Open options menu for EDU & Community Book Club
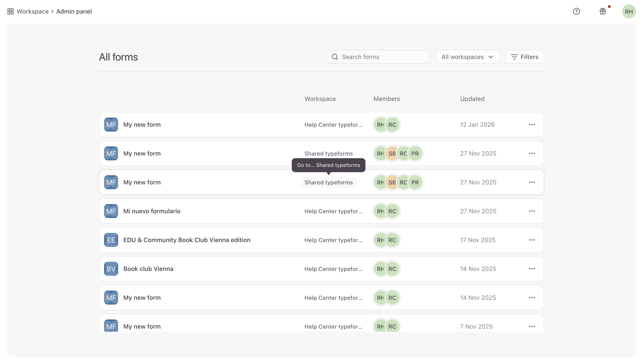The image size is (643, 364). [x=532, y=240]
